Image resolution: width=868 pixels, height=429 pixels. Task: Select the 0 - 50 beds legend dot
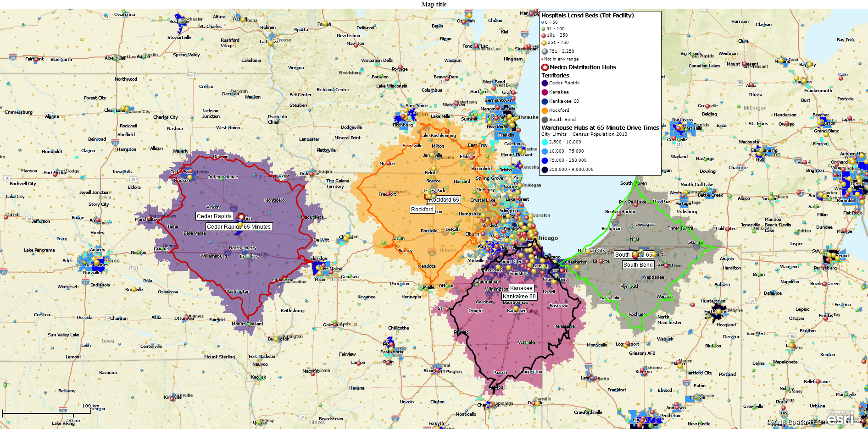(x=543, y=22)
